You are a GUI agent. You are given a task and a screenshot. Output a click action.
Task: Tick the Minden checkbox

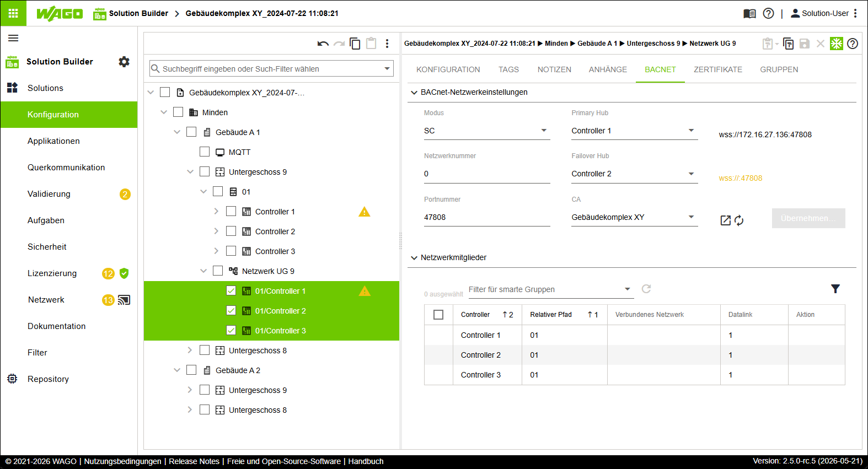click(x=178, y=112)
